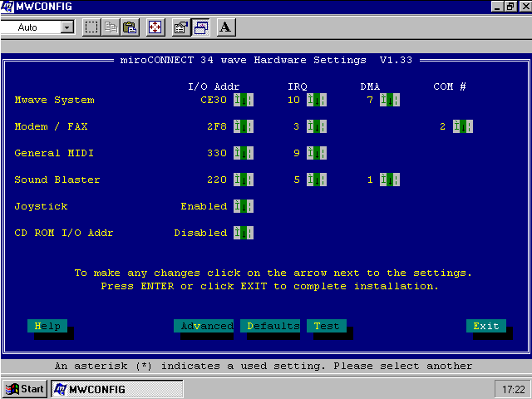532x399 pixels.
Task: Click the Help button
Action: pos(47,326)
